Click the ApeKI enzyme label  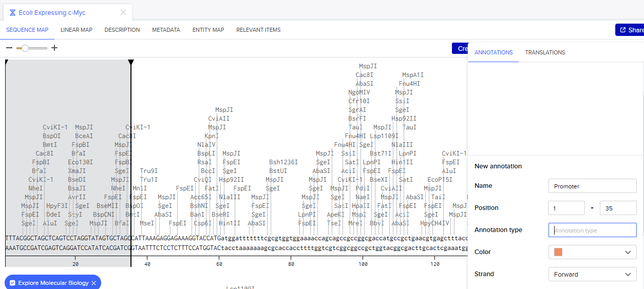336,215
